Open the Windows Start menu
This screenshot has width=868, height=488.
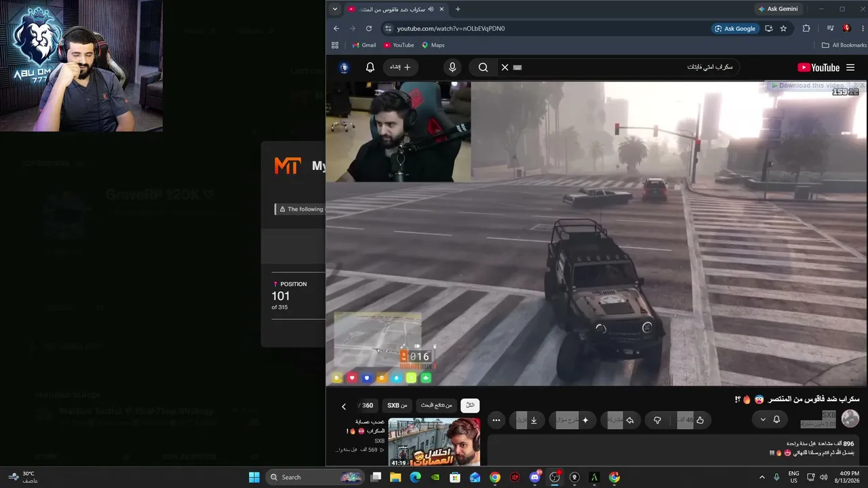[x=254, y=477]
